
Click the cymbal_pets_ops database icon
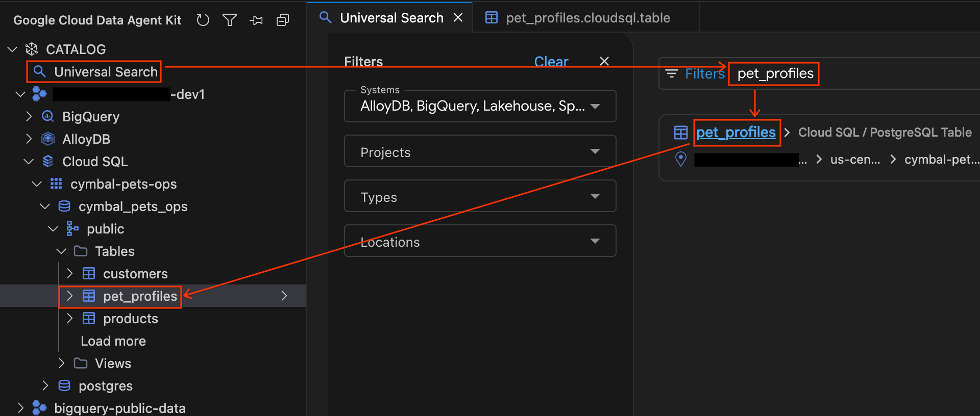coord(64,206)
